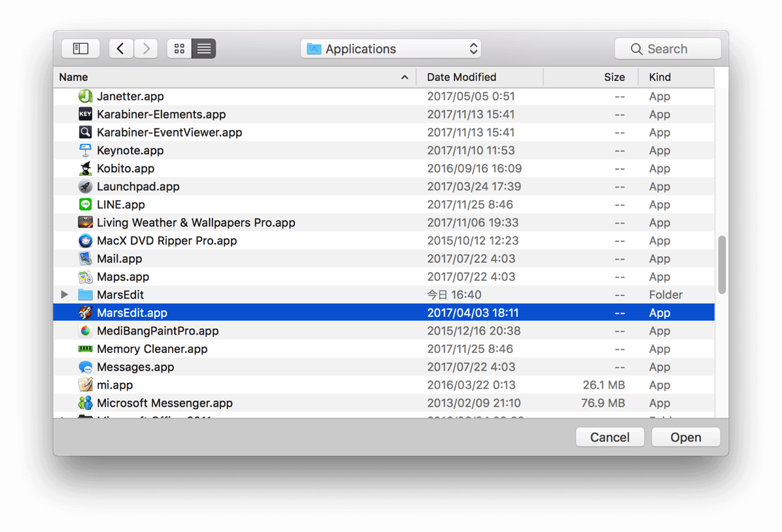Select the mi.app file name
782x532 pixels.
coord(114,385)
